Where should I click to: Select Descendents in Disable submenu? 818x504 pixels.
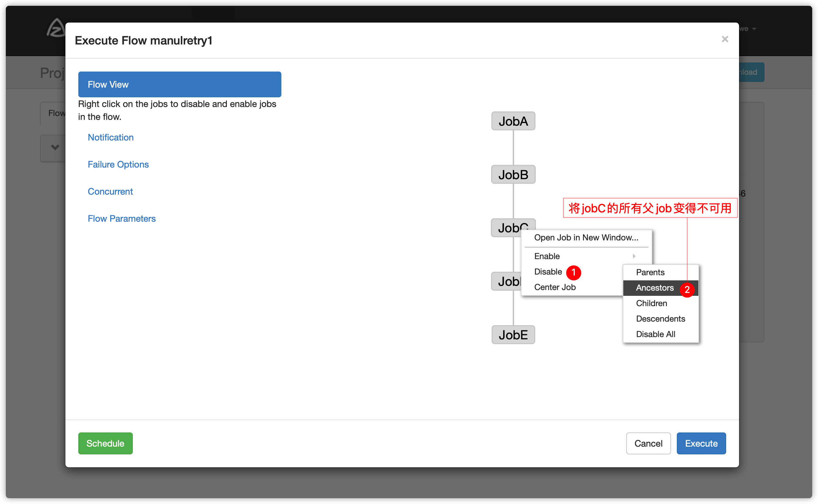click(x=661, y=319)
